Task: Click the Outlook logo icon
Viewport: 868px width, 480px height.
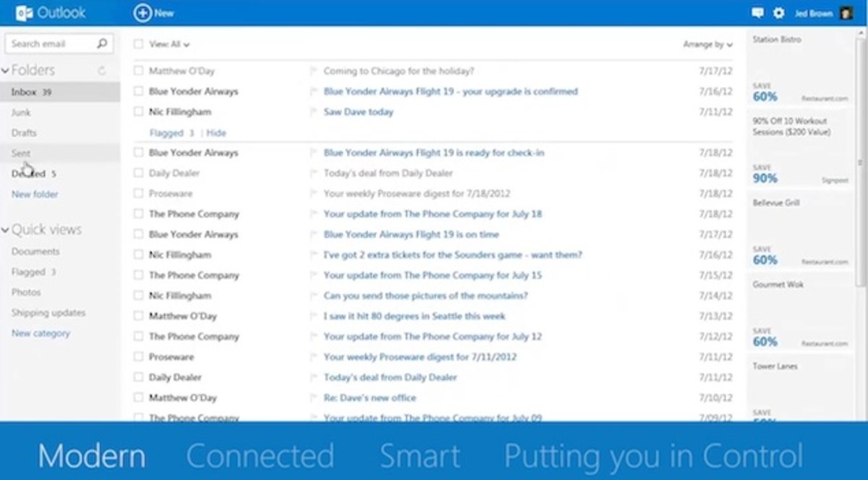Action: pos(24,12)
